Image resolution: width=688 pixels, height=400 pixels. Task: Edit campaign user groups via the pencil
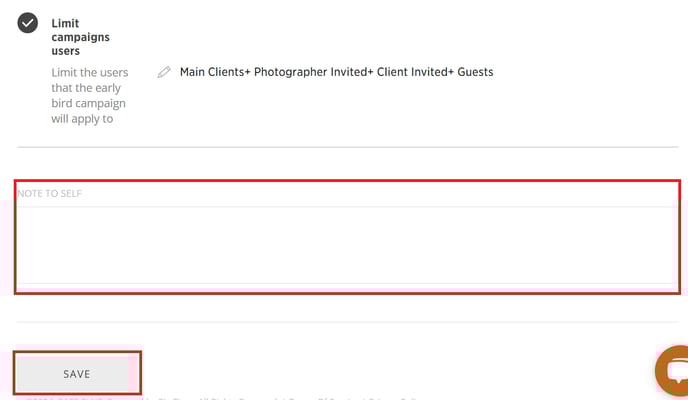click(x=164, y=72)
